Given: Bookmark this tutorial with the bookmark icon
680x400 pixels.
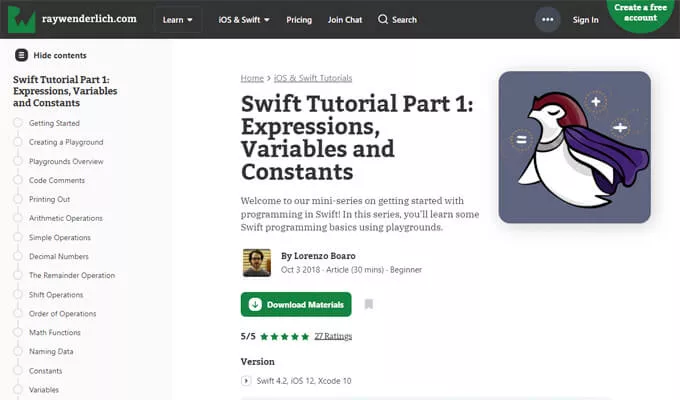Looking at the screenshot, I should [369, 304].
